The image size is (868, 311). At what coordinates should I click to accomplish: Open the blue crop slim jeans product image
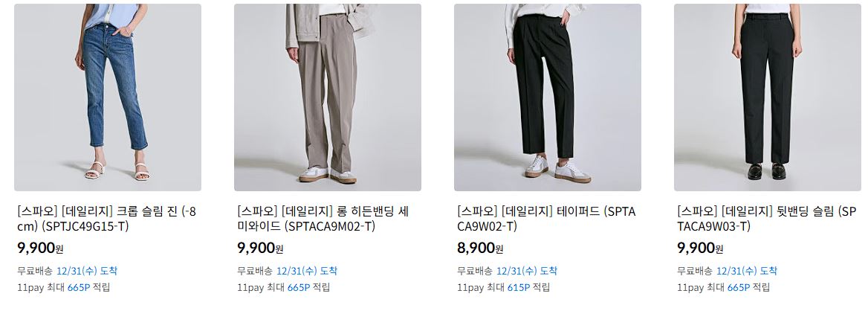(108, 97)
